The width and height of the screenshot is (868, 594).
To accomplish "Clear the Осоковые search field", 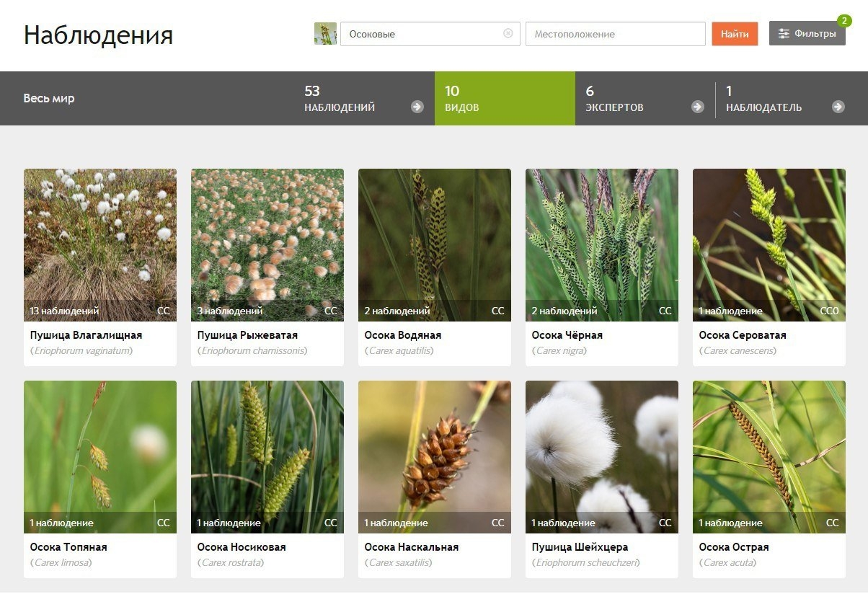I will pyautogui.click(x=508, y=33).
